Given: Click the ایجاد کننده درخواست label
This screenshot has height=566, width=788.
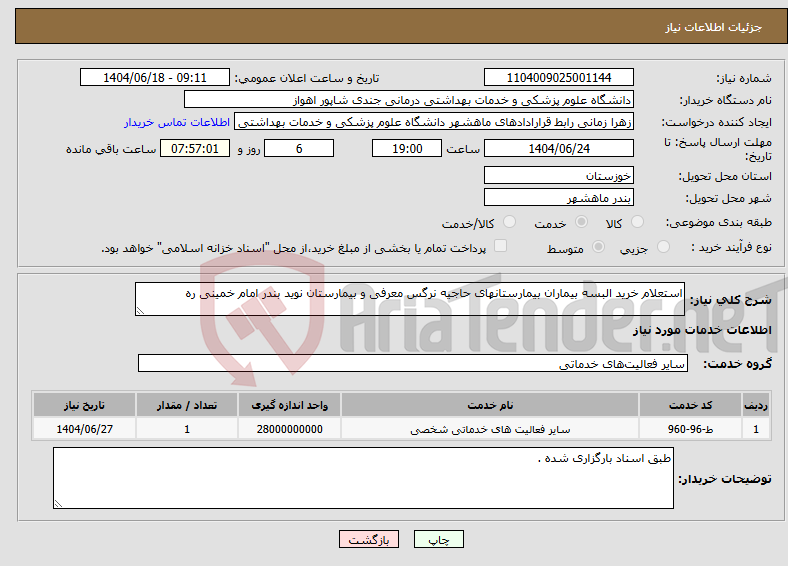Looking at the screenshot, I should click(x=717, y=123).
